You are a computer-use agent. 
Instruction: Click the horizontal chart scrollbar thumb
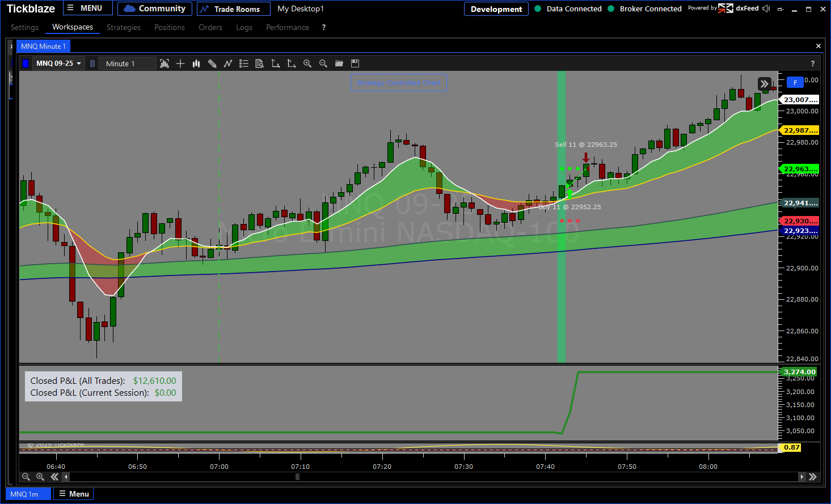297,477
